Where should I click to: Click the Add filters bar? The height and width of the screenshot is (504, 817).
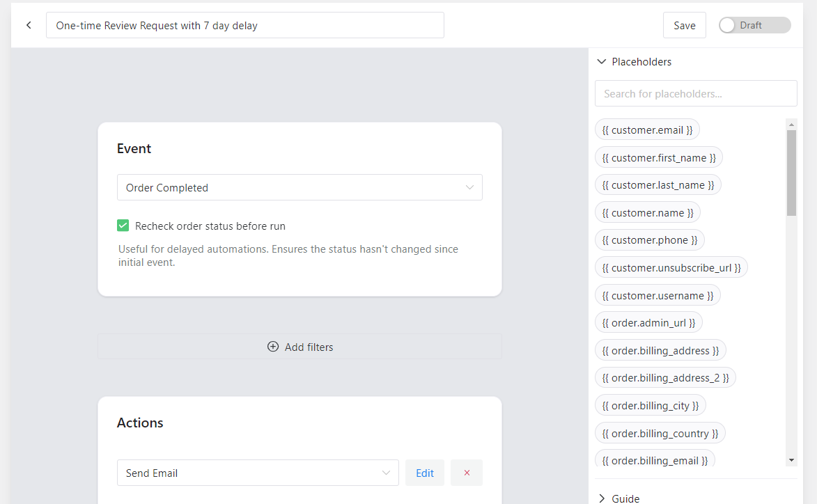[299, 347]
